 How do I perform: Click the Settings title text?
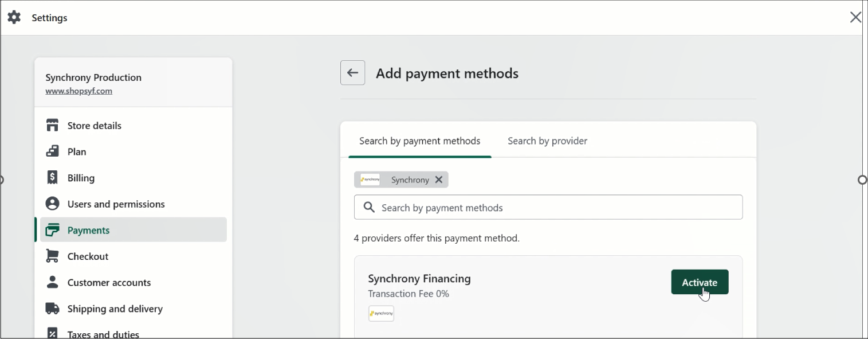[49, 18]
